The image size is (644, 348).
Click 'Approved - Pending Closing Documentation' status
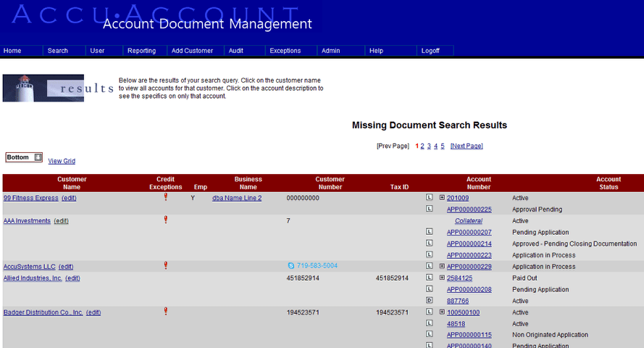tap(574, 244)
